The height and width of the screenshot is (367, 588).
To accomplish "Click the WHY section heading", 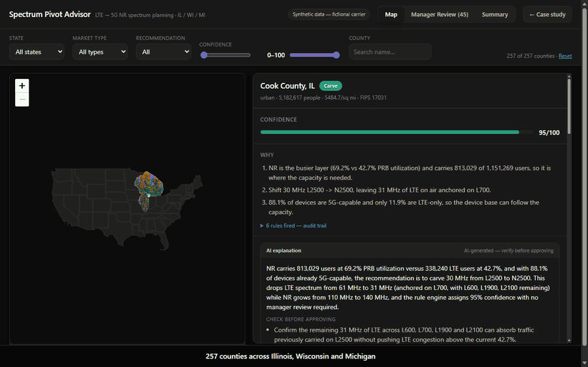I will point(267,155).
